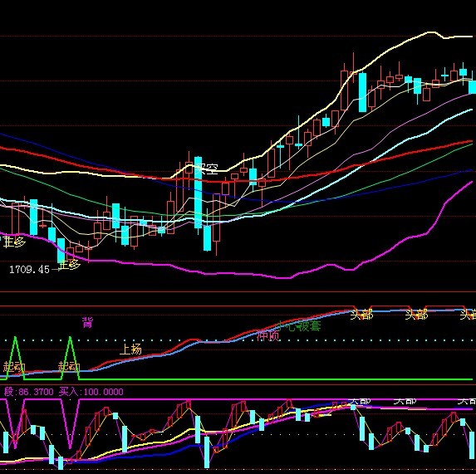
Task: Click the 买入:100.0000 indicator readout
Action: (x=91, y=392)
